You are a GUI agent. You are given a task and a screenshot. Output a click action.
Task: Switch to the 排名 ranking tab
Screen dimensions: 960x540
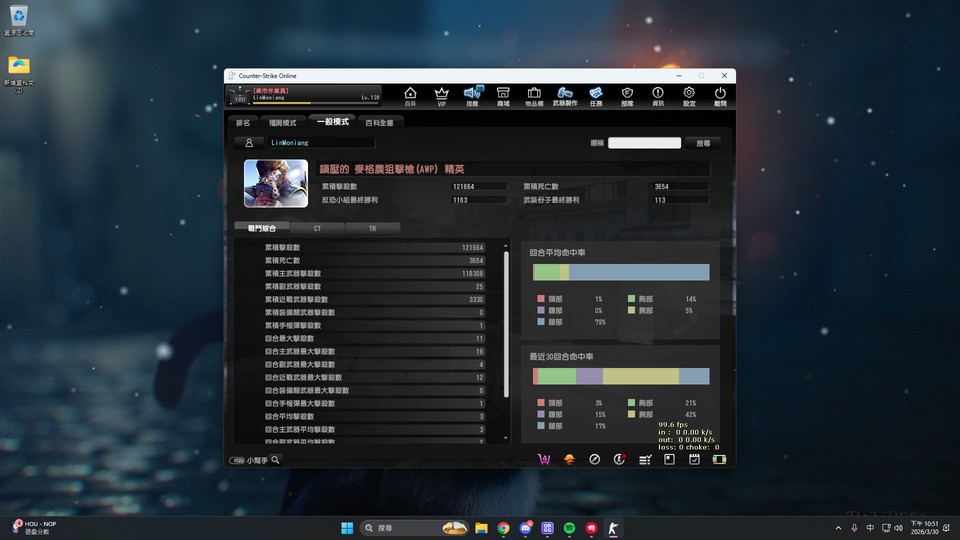tap(243, 123)
